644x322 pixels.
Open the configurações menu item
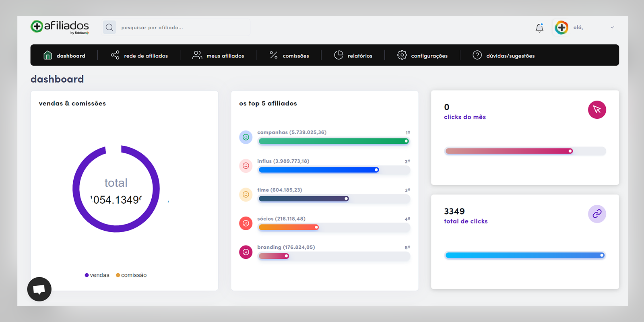point(422,56)
